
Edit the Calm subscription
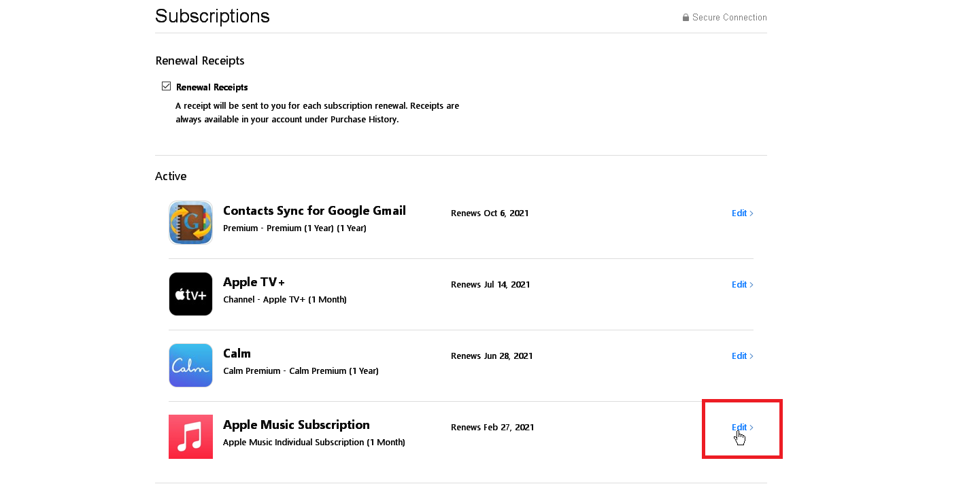pyautogui.click(x=743, y=356)
